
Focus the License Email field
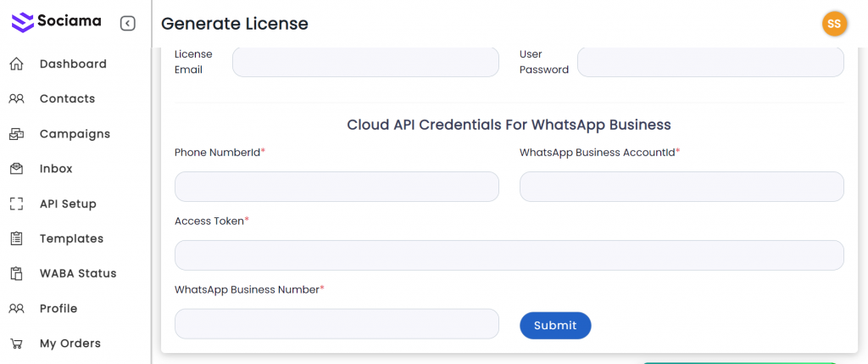[x=365, y=62]
